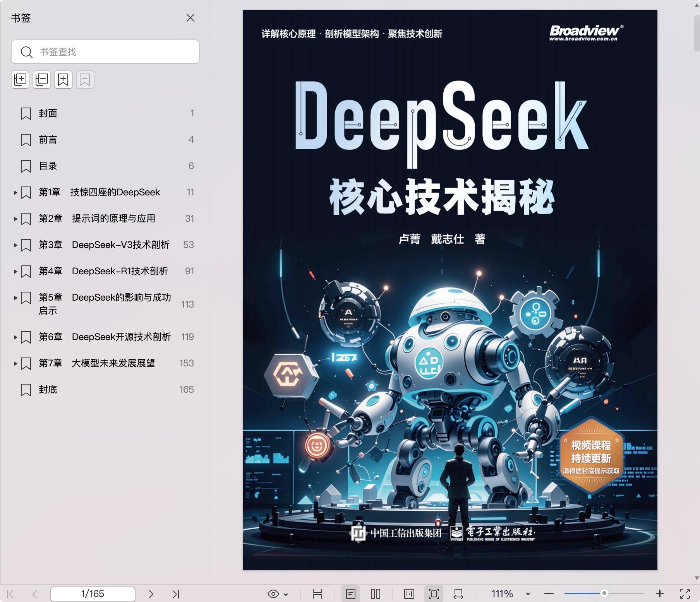Set zoom to actual size 1:1
700x602 pixels.
(x=409, y=594)
